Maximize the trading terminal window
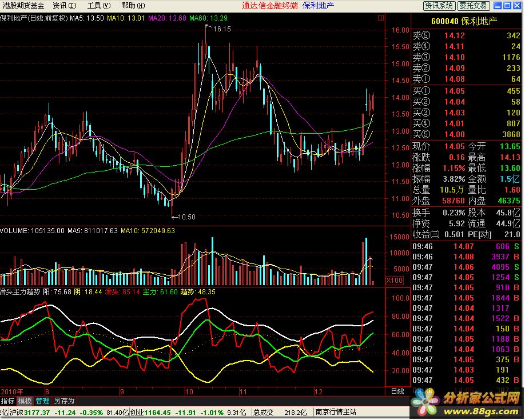The image size is (525, 420). point(507,5)
